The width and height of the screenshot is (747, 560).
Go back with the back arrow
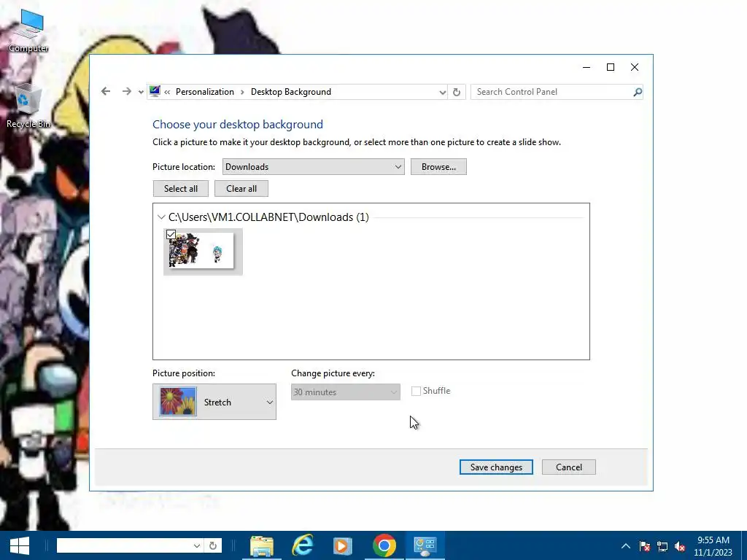[106, 91]
